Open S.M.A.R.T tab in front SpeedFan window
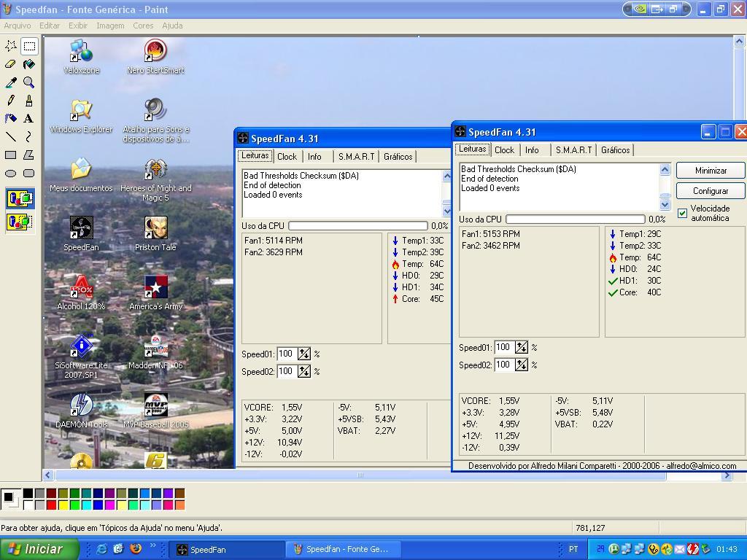This screenshot has height=560, width=747. pyautogui.click(x=573, y=150)
